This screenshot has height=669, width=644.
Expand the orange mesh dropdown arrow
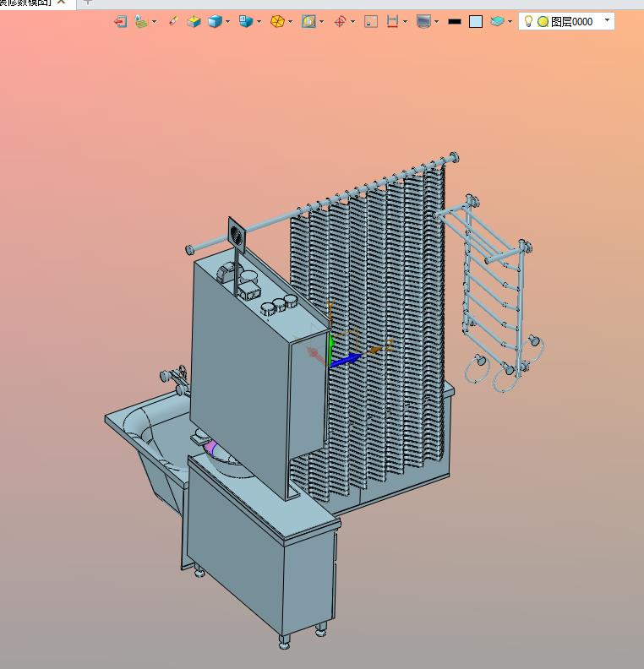click(290, 21)
